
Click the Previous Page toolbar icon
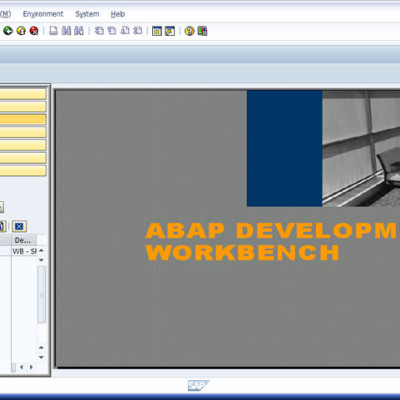tap(112, 31)
